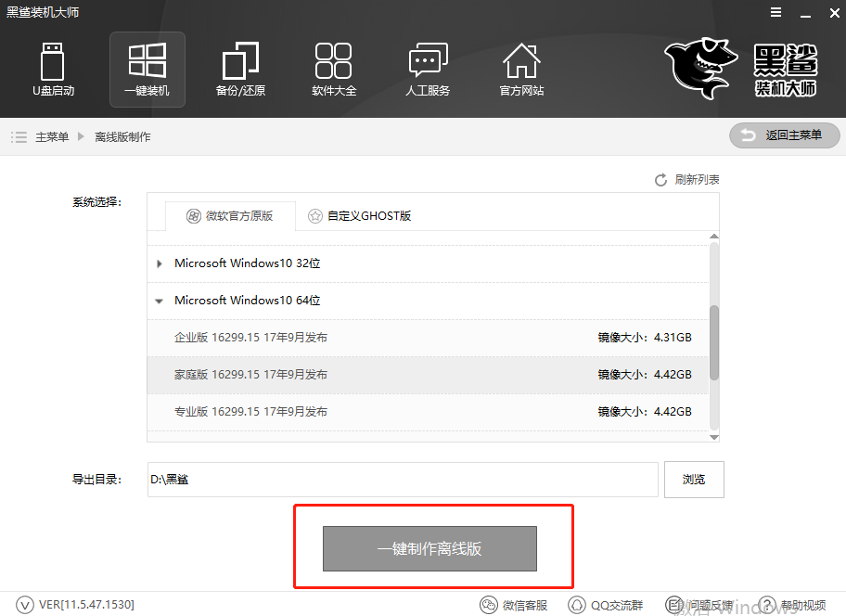Visit the 官方网站 official site

click(521, 70)
